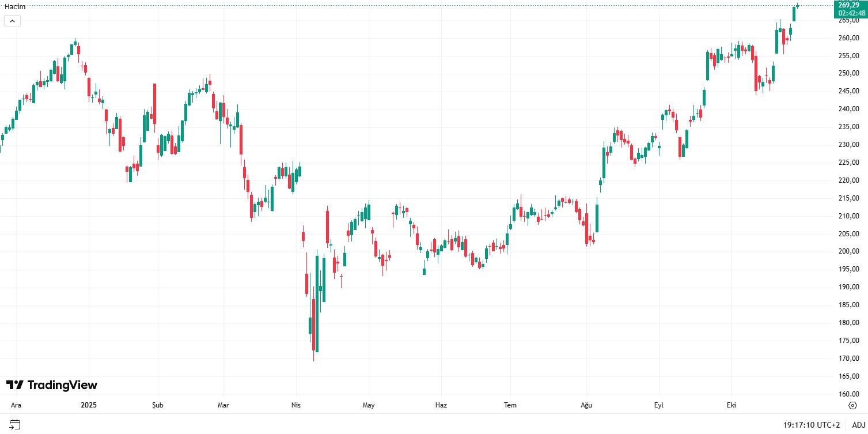Click the Hacim indicator label

pos(15,7)
